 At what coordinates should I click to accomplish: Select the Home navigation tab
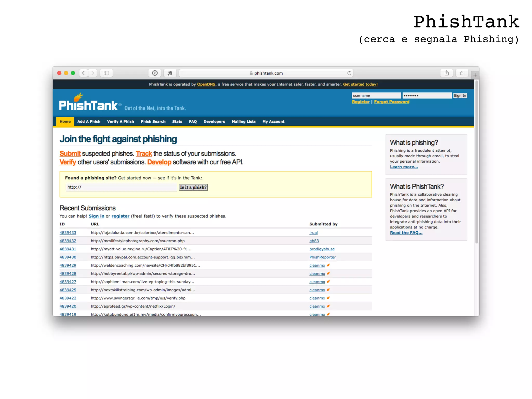[65, 121]
